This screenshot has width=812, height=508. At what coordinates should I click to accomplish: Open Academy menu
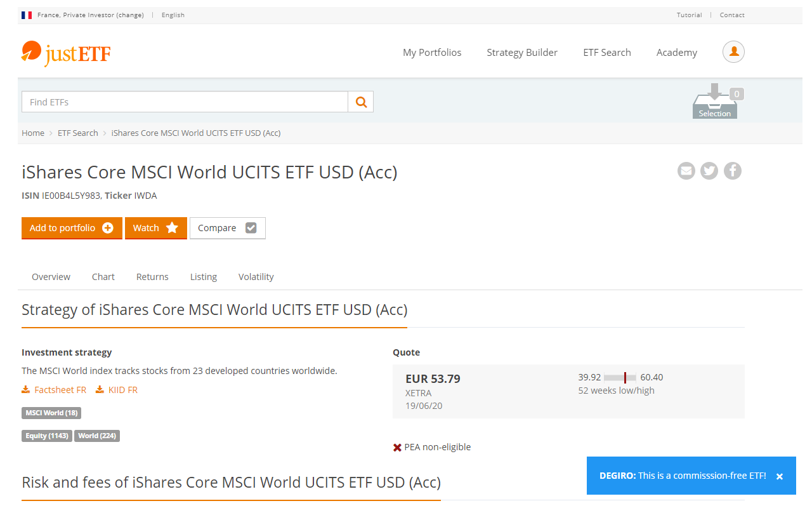(677, 53)
